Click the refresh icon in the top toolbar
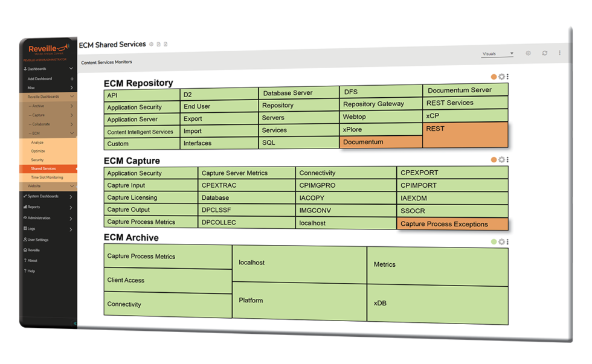592x364 pixels. click(544, 53)
